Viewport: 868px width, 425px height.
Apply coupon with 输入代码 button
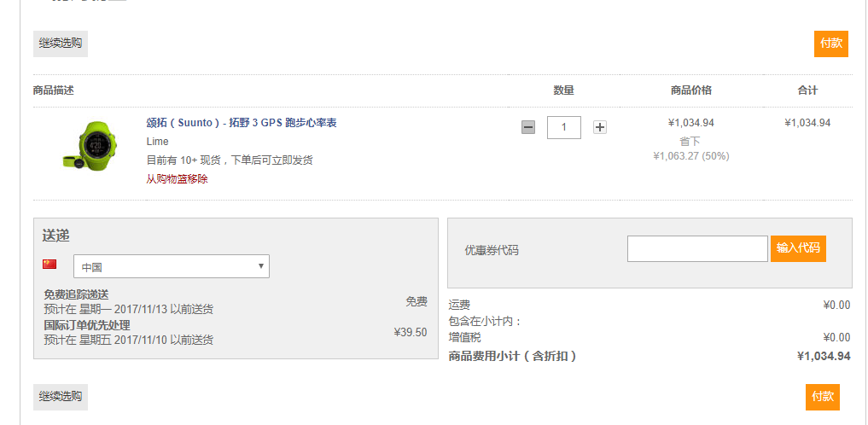coord(798,248)
